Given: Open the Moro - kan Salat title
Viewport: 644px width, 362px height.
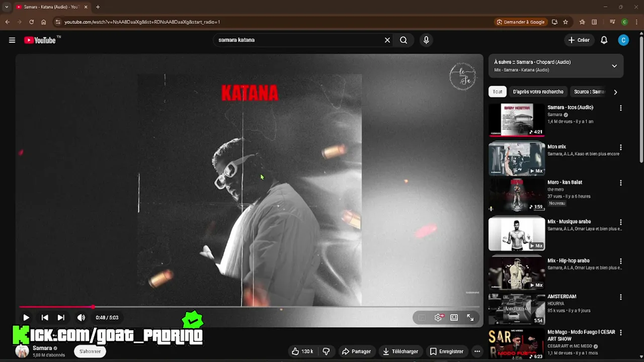Looking at the screenshot, I should pos(565,183).
